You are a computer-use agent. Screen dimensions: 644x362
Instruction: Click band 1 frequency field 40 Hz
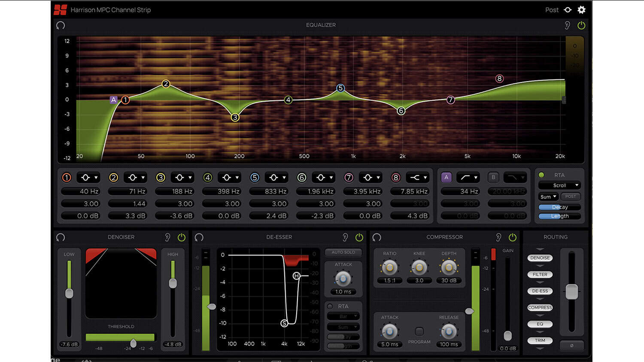tap(80, 191)
